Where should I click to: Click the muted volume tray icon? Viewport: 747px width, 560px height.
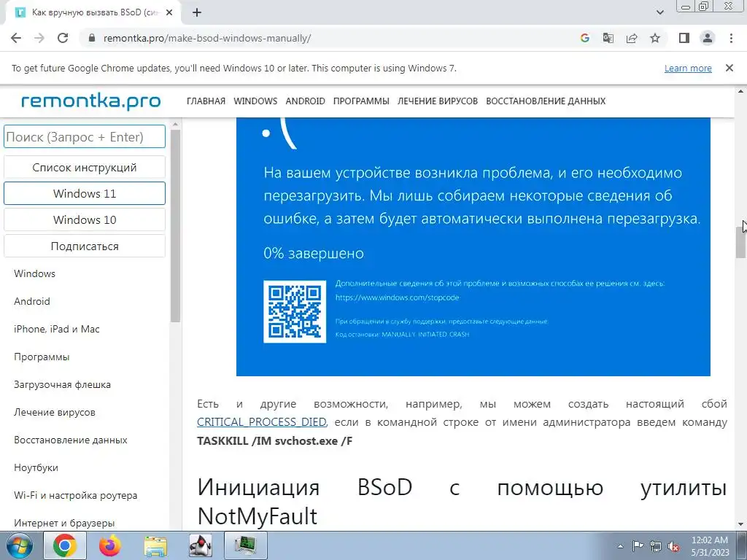[673, 546]
